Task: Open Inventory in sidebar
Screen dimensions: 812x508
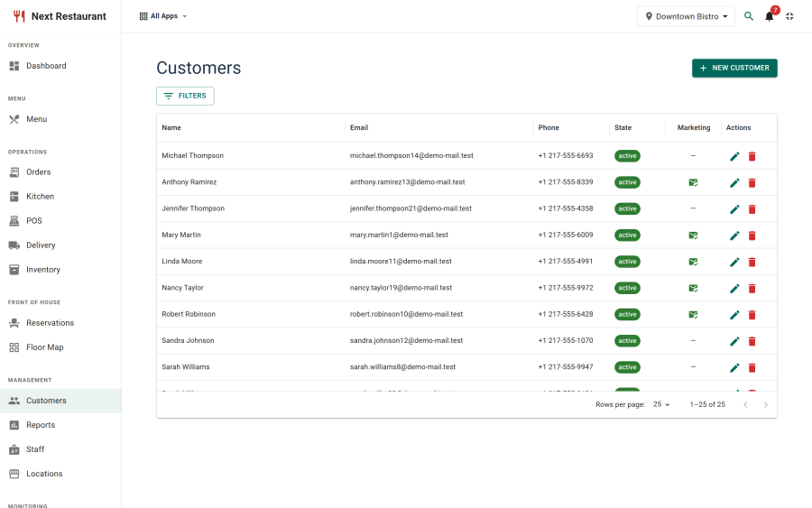Action: pyautogui.click(x=60, y=269)
